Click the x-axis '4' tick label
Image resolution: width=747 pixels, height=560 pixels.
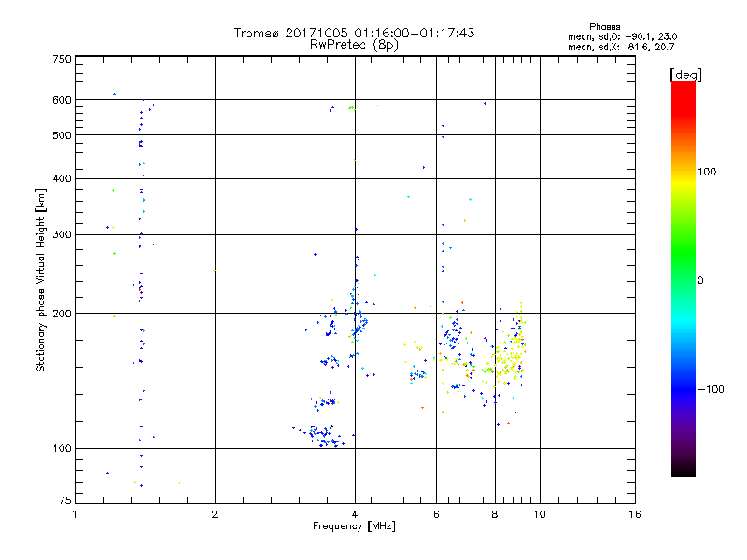pyautogui.click(x=355, y=514)
